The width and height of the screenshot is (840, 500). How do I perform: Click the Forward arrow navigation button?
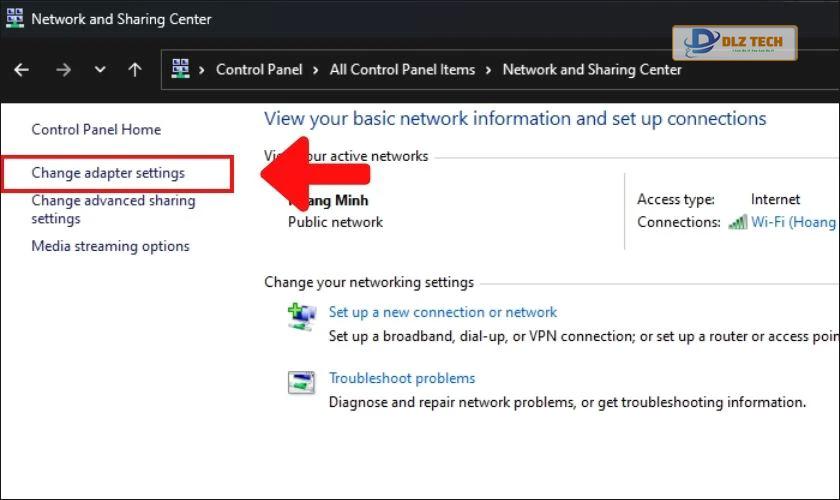pos(63,70)
